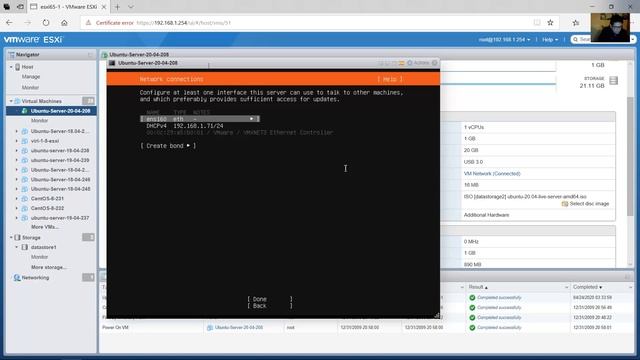This screenshot has width=640, height=360.
Task: Click [ Help ] in installer header
Action: click(390, 79)
